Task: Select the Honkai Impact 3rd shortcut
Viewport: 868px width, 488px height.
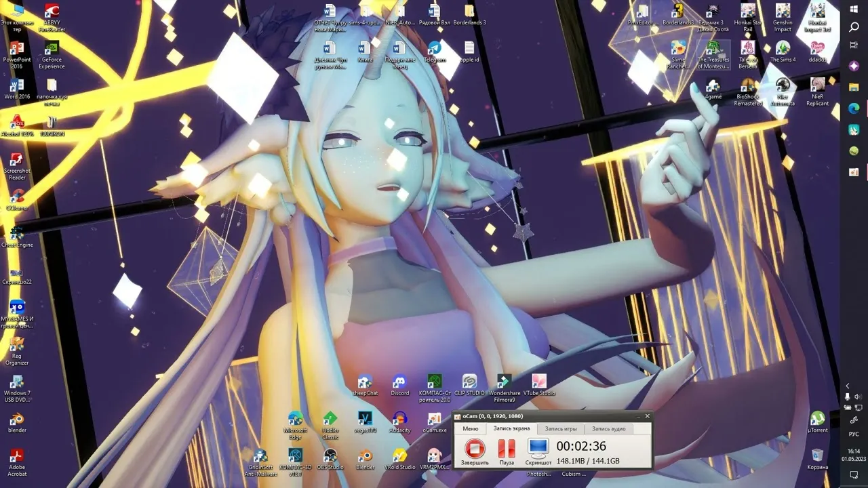Action: (x=818, y=18)
